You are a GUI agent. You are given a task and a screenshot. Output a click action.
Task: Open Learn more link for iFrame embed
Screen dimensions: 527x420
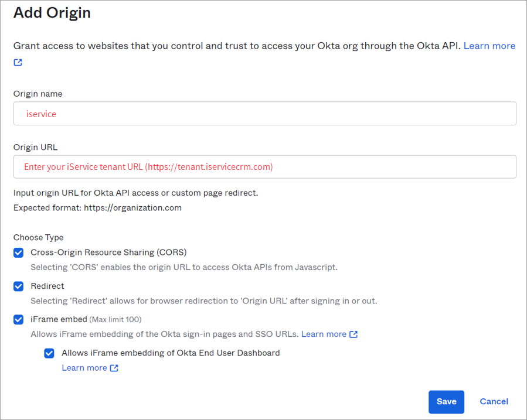pos(324,334)
